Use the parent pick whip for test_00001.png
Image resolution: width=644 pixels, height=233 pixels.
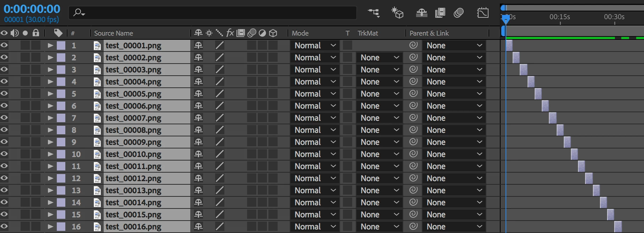click(x=413, y=45)
